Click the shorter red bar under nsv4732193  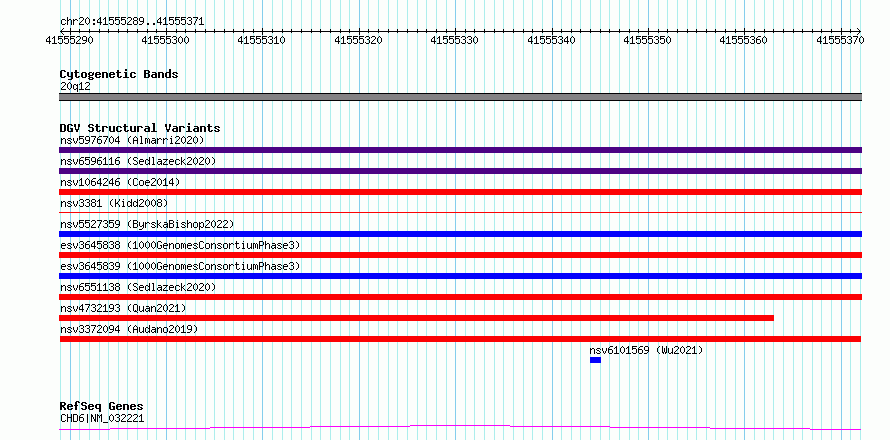417,318
